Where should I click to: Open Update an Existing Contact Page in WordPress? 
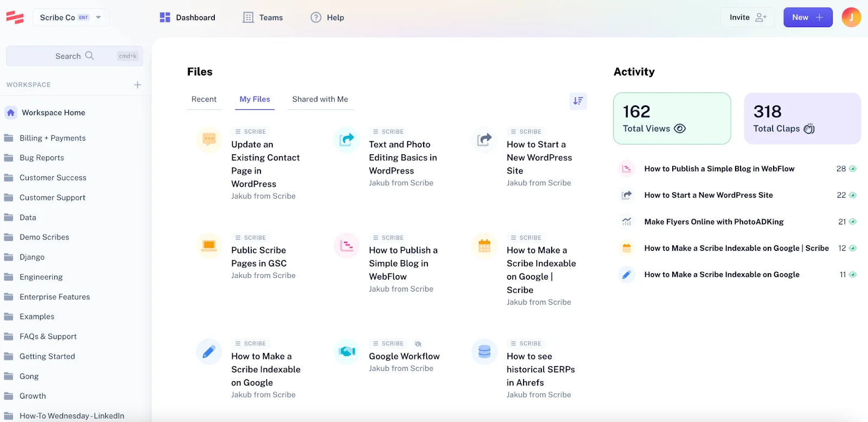pos(265,164)
